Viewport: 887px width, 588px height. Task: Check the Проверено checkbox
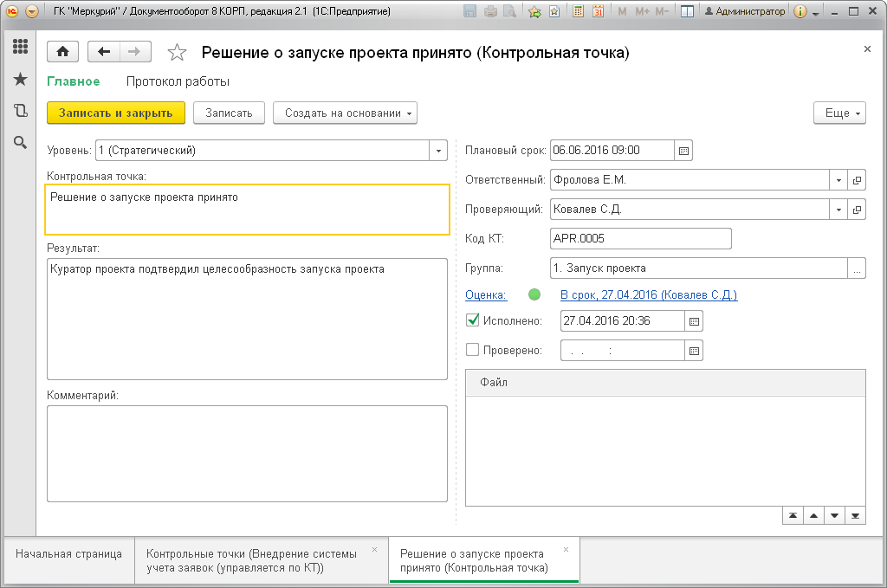472,349
